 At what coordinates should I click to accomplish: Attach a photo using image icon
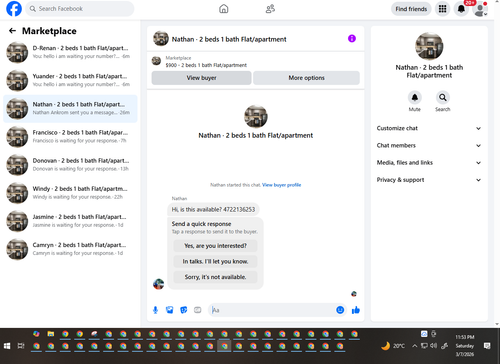pyautogui.click(x=170, y=310)
